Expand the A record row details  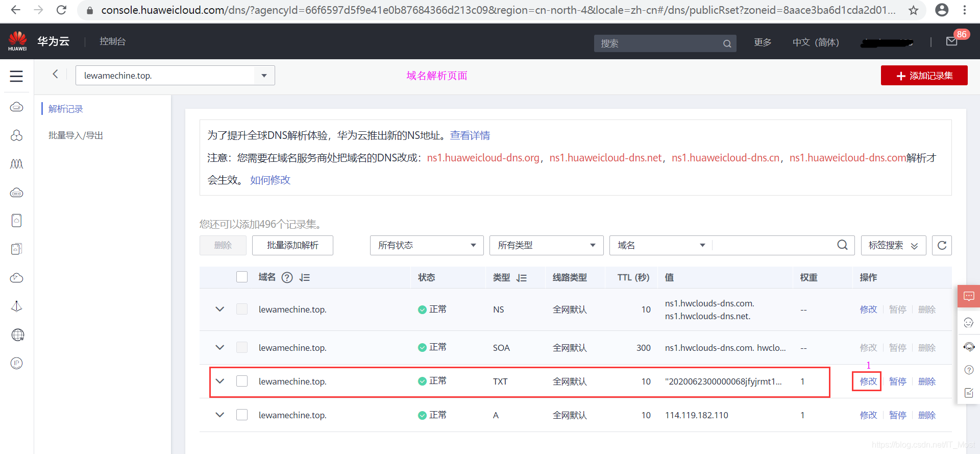click(220, 415)
